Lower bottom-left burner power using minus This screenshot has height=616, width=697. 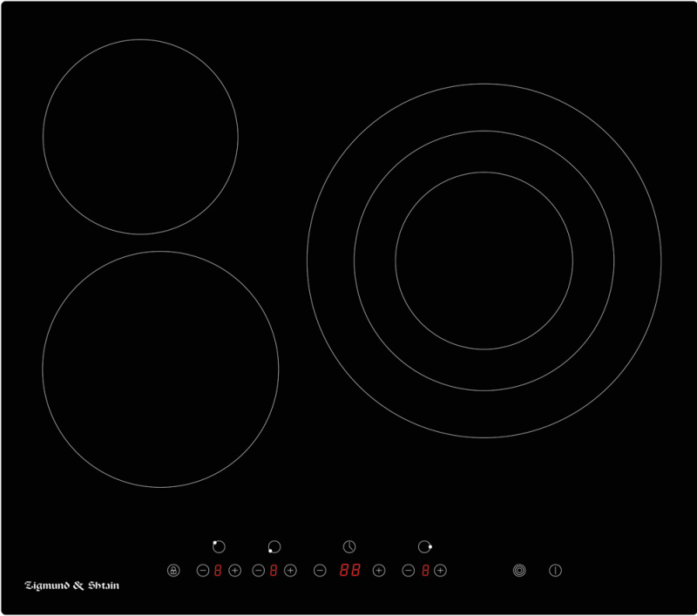(x=258, y=571)
